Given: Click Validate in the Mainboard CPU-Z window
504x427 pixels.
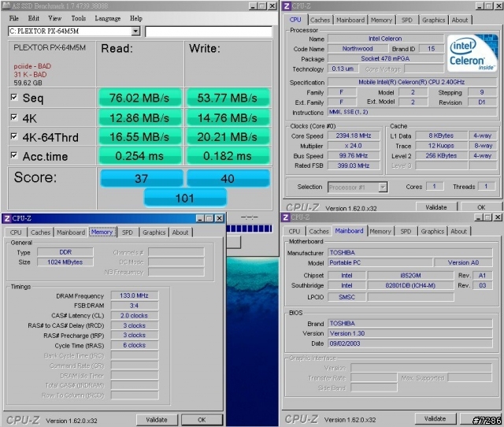Looking at the screenshot, I should point(435,418).
